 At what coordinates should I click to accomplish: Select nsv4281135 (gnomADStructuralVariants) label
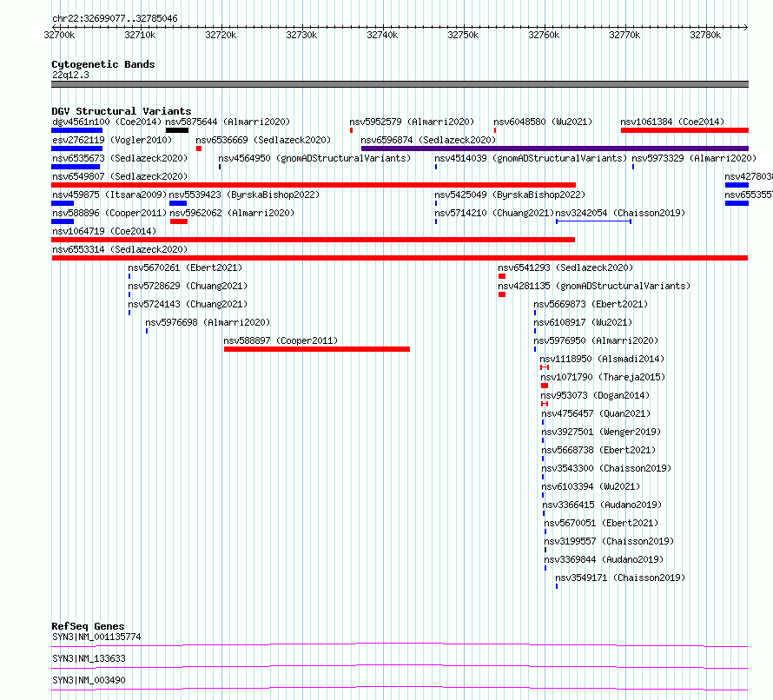[x=594, y=286]
